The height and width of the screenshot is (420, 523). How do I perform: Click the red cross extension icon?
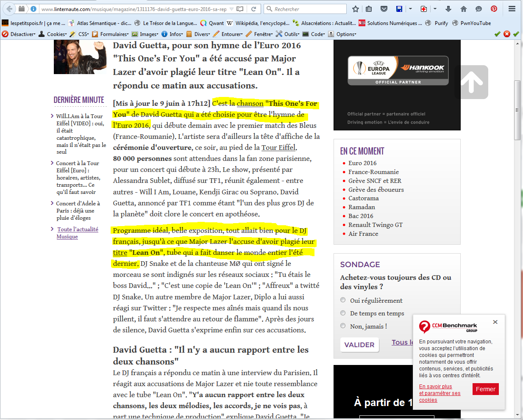tap(423, 9)
